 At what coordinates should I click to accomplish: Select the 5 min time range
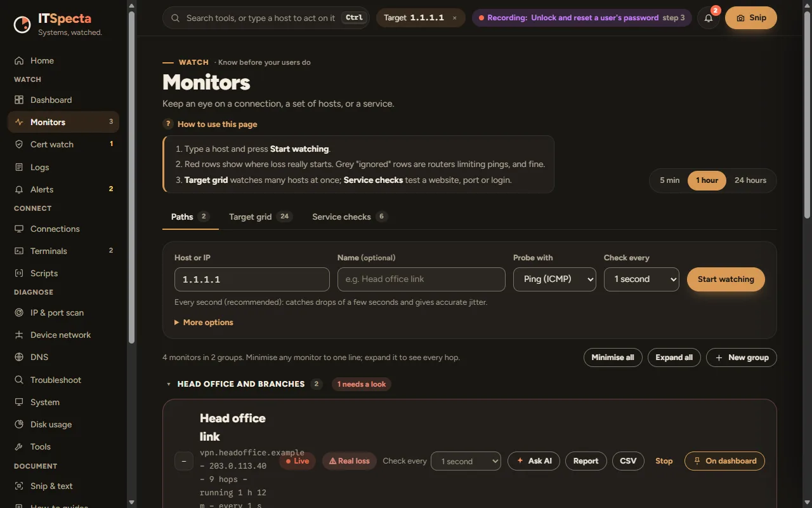[x=669, y=180]
